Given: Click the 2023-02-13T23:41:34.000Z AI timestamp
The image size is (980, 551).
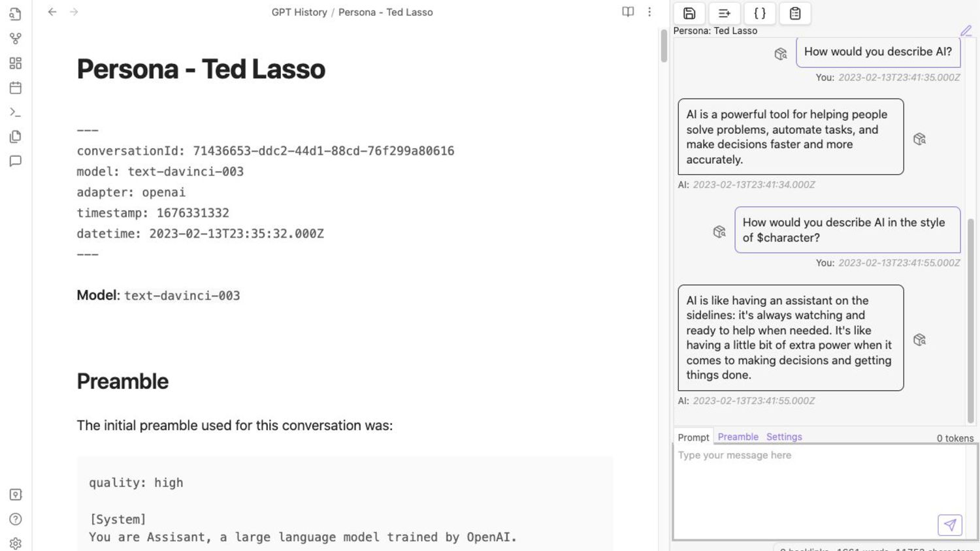Looking at the screenshot, I should [754, 185].
